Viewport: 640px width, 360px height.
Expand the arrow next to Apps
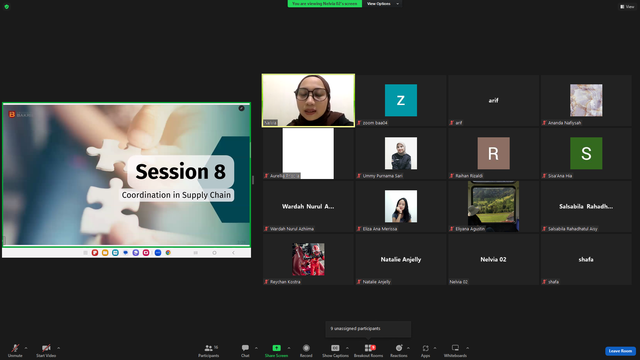(x=435, y=348)
